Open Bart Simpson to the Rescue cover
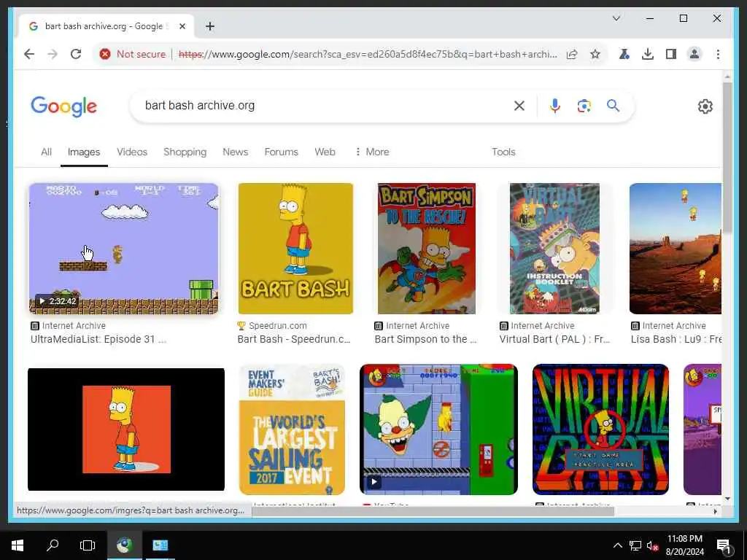The height and width of the screenshot is (560, 747). click(426, 249)
